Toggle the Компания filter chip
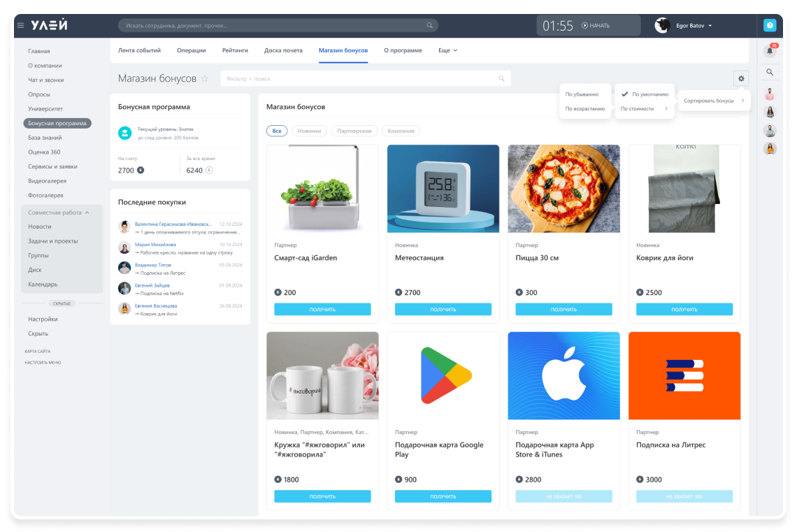This screenshot has height=532, width=797. [x=401, y=131]
